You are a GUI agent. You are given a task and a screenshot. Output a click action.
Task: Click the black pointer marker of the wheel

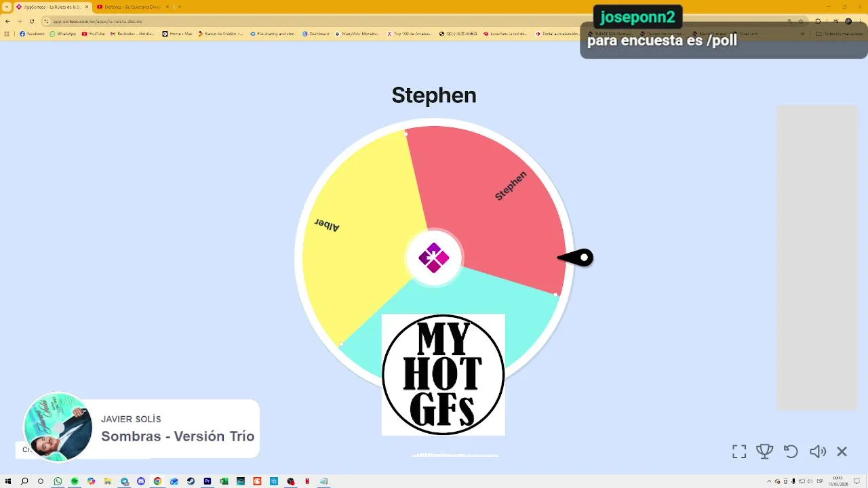click(576, 258)
